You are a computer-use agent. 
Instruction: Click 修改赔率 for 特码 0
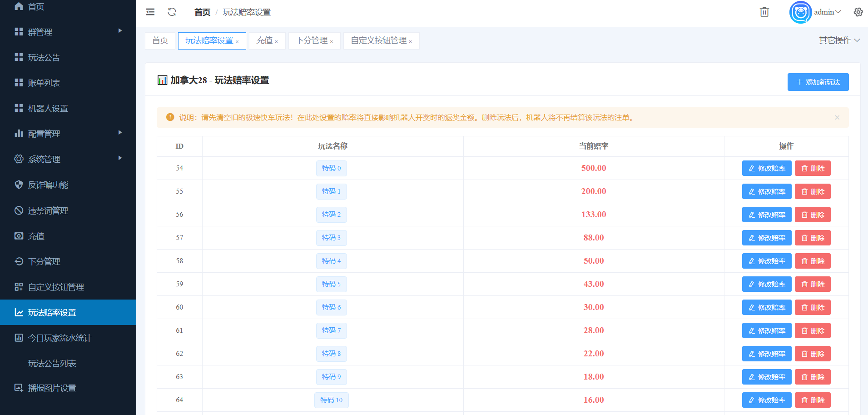tap(766, 168)
